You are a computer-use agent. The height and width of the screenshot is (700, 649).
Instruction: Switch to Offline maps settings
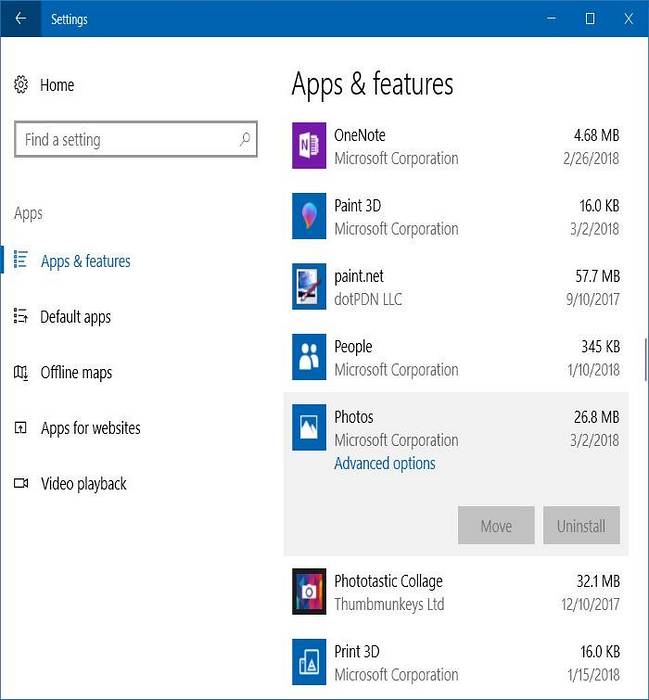click(76, 373)
